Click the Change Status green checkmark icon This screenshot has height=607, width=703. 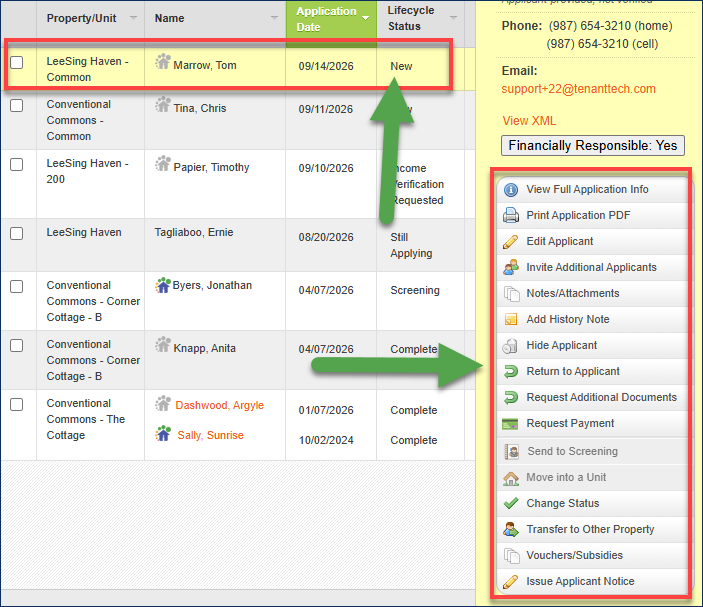(x=511, y=503)
